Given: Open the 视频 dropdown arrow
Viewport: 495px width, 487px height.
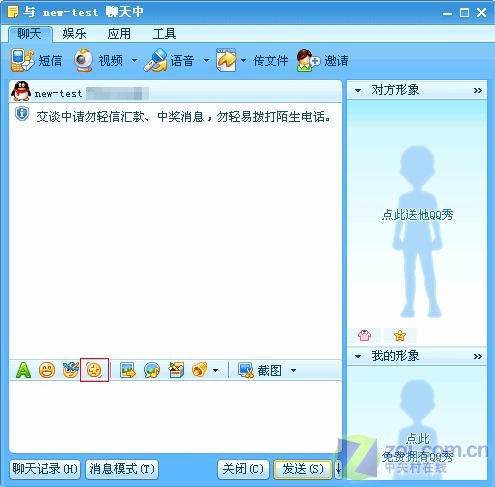Looking at the screenshot, I should tap(134, 61).
